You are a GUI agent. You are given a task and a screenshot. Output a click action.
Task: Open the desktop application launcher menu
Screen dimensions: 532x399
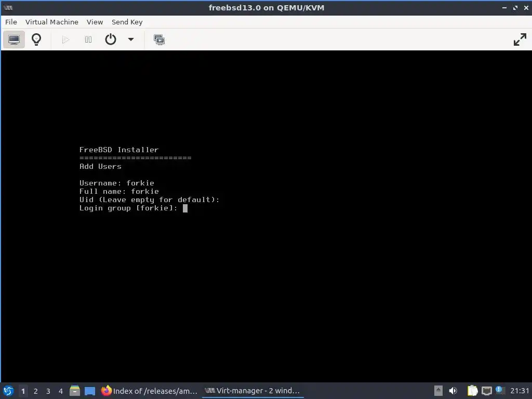pyautogui.click(x=8, y=391)
